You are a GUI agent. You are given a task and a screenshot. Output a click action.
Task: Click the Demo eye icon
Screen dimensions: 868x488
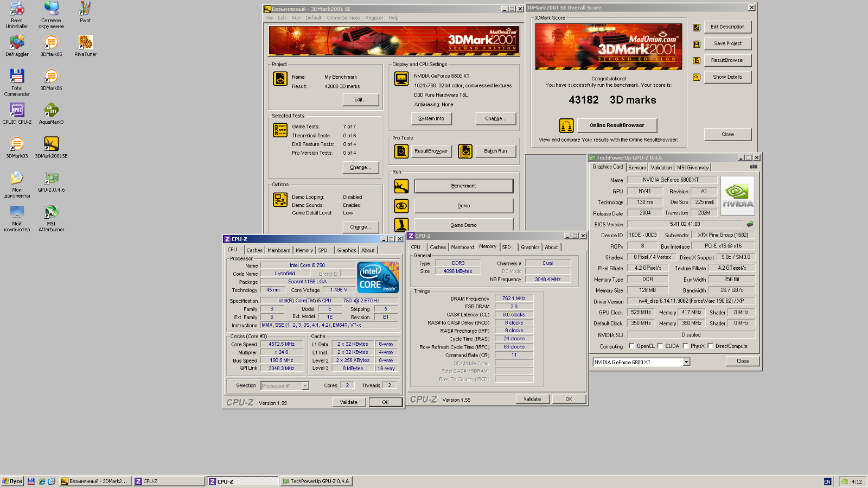point(401,206)
